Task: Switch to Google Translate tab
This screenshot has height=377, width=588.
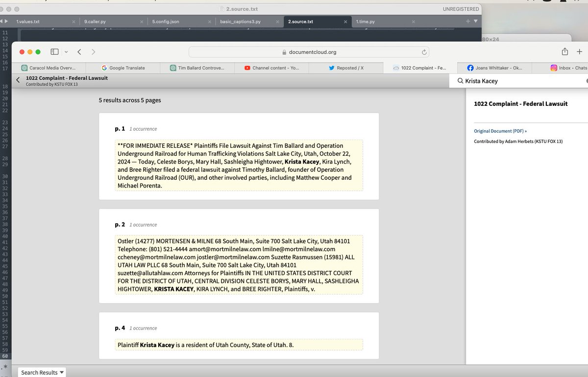Action: coord(123,68)
